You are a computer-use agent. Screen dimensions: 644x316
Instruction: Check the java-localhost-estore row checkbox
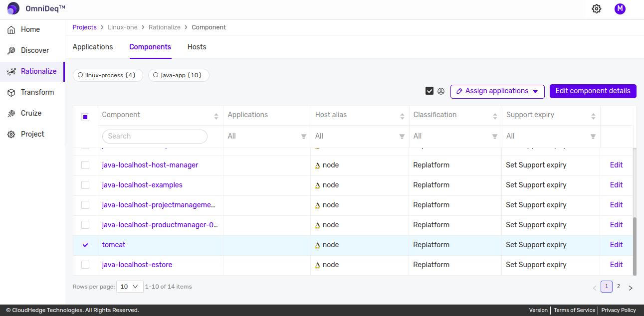[x=85, y=265]
